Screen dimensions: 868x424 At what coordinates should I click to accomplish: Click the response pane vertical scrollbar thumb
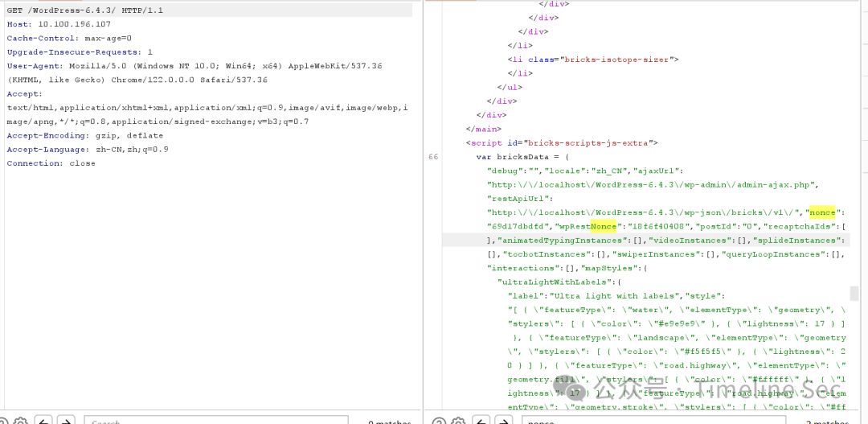(x=854, y=293)
